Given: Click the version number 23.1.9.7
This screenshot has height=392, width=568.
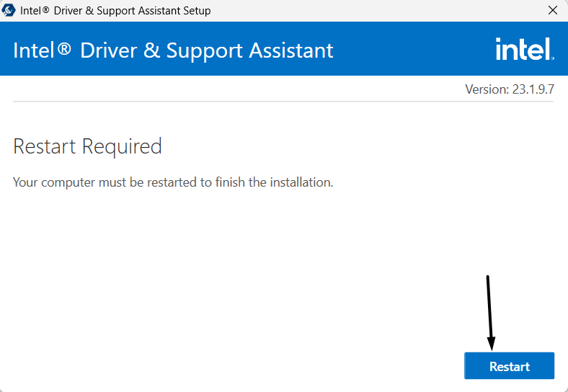Looking at the screenshot, I should click(x=533, y=89).
